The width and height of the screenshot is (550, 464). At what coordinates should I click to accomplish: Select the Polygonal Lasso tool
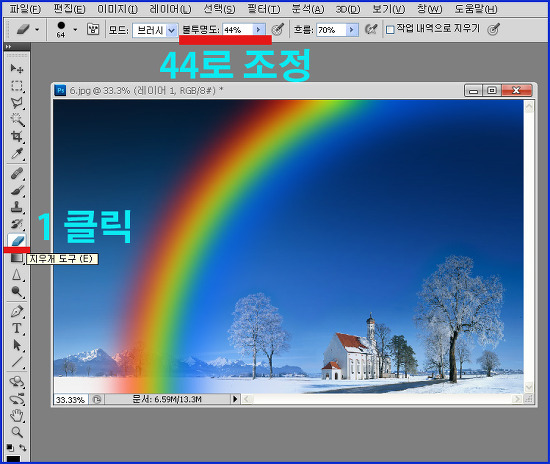click(x=16, y=103)
